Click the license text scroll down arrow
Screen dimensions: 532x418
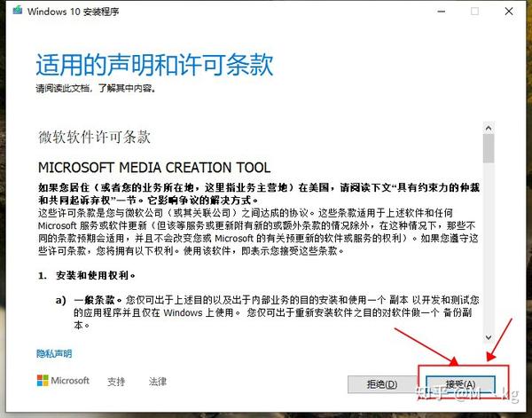(x=489, y=337)
